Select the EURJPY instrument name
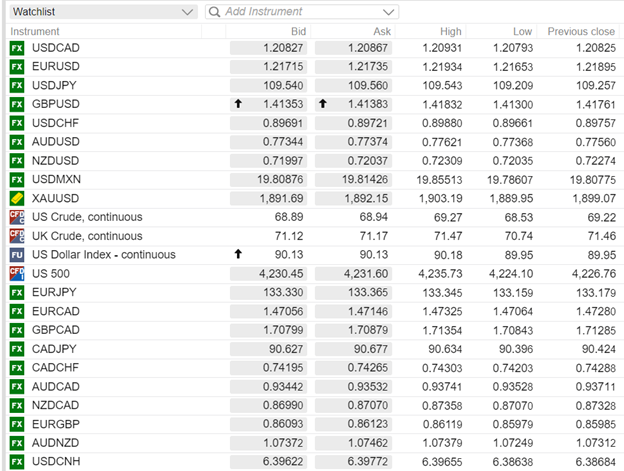 [x=54, y=292]
